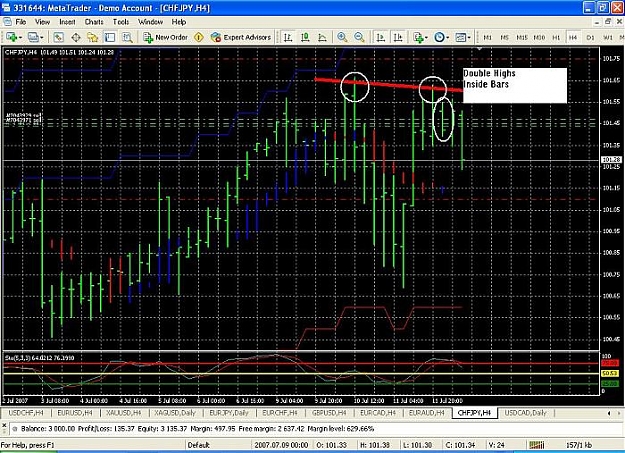Open the File menu
The height and width of the screenshot is (453, 625).
(21, 22)
